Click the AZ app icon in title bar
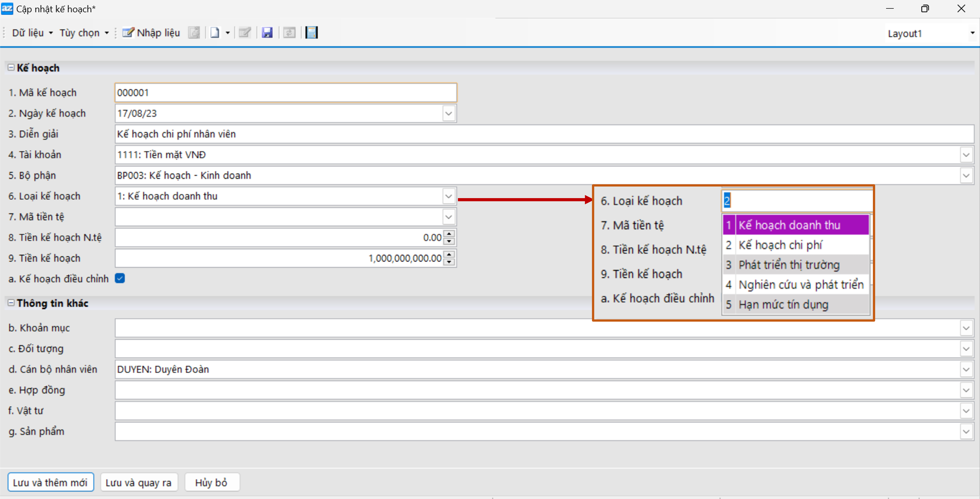Image resolution: width=980 pixels, height=499 pixels. (7, 8)
